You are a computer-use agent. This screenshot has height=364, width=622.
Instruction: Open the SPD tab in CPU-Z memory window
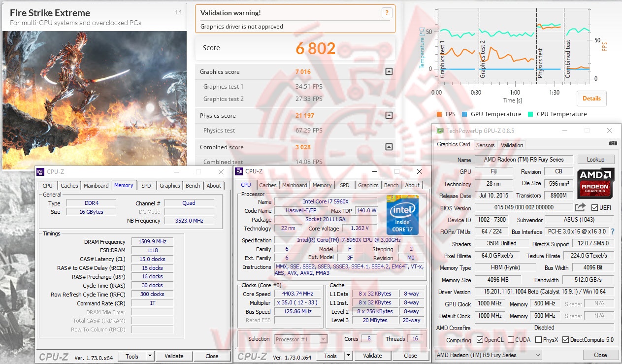[146, 186]
